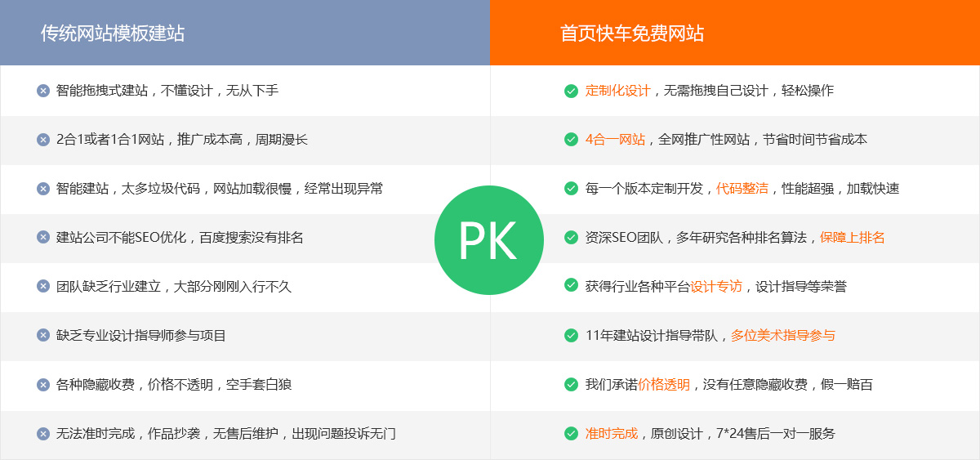Click the orange 准时完成 text
Screen dimensions: 980x460
[x=612, y=434]
